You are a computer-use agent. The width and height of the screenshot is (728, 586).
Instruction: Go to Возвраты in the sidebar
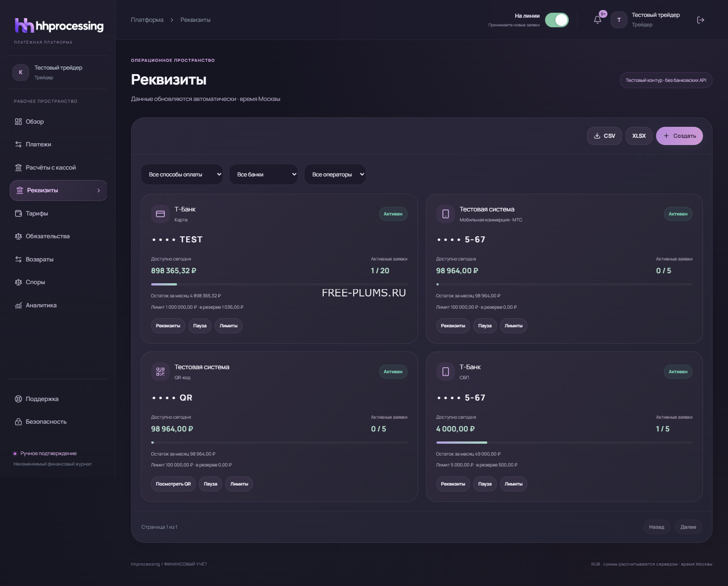(x=58, y=260)
